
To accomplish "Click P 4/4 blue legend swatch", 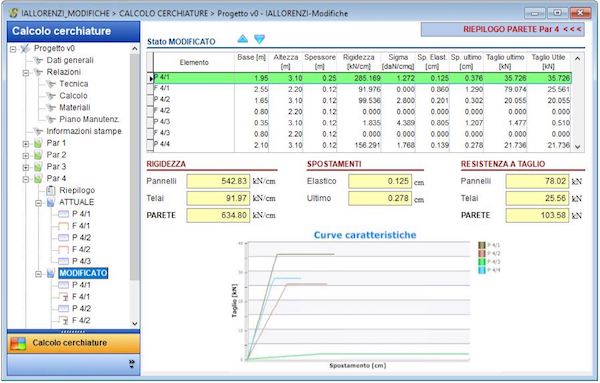I will [482, 271].
